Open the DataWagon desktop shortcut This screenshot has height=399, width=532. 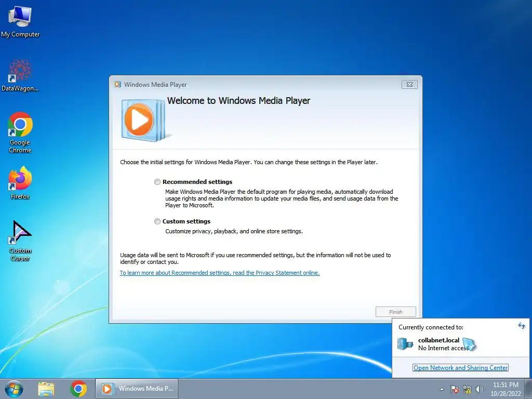pos(20,75)
